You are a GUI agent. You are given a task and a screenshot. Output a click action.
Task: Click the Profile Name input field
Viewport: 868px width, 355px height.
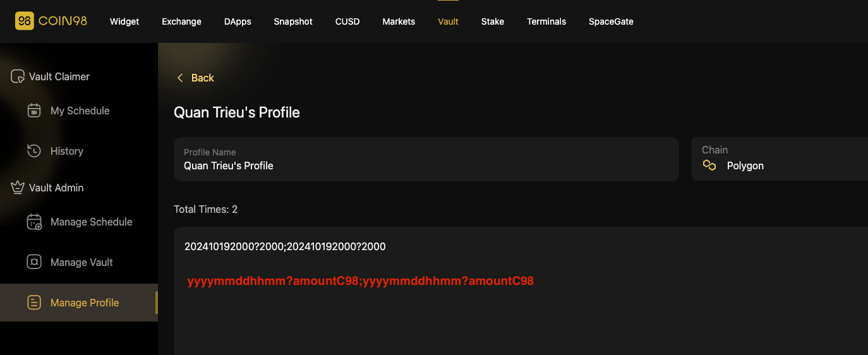(x=426, y=165)
